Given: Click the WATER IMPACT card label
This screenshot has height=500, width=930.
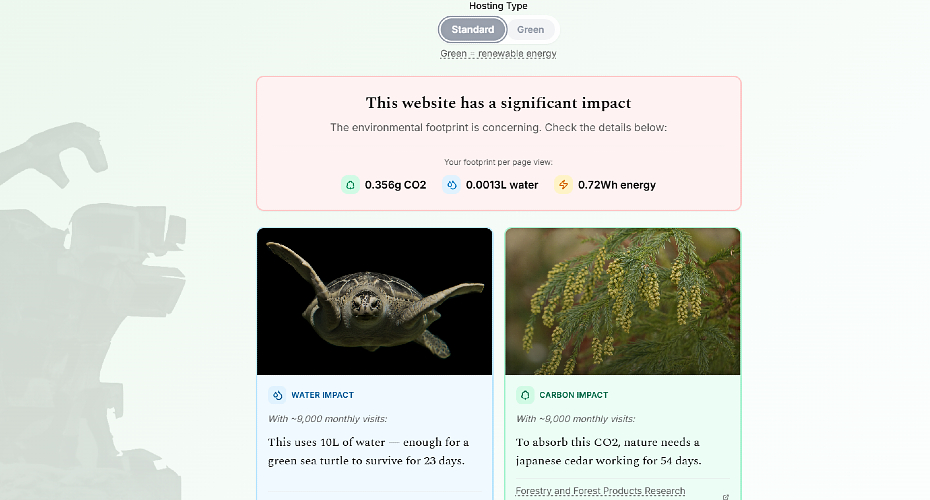Looking at the screenshot, I should [322, 395].
